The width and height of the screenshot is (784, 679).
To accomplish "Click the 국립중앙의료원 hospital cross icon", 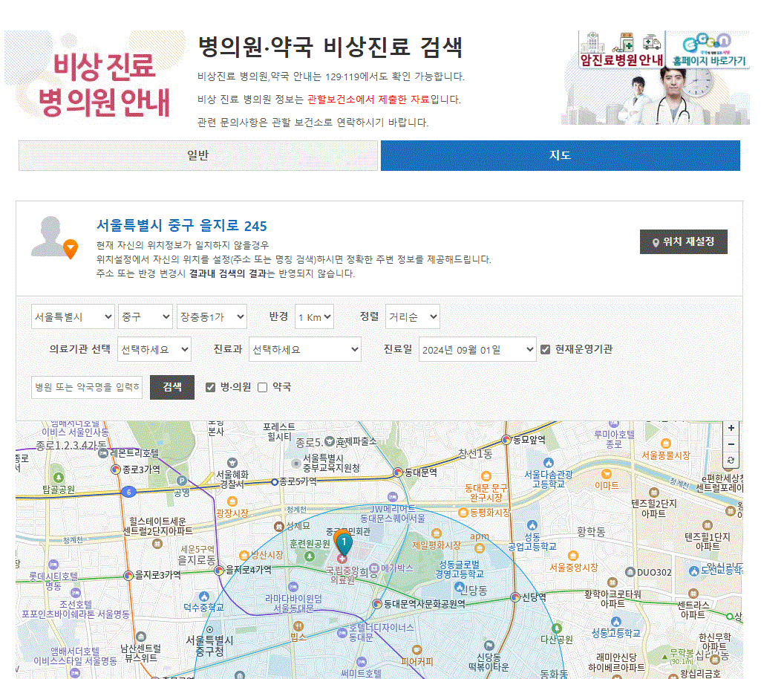I will tap(342, 559).
